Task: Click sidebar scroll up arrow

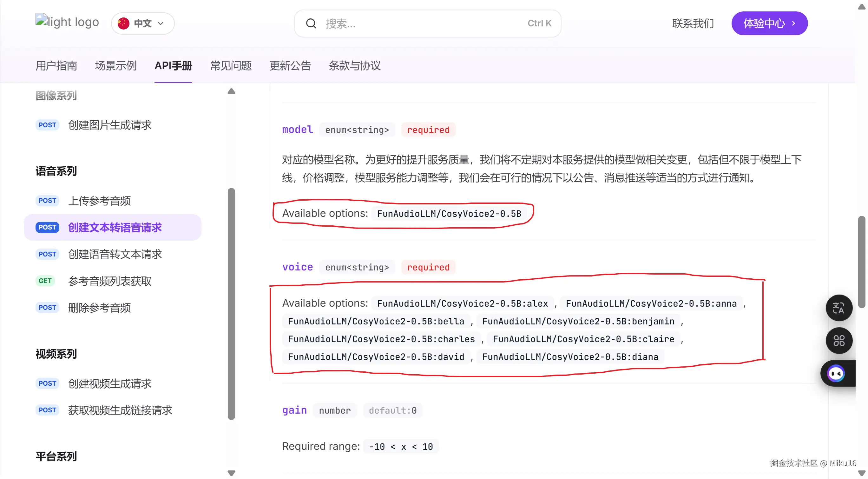Action: pyautogui.click(x=231, y=91)
